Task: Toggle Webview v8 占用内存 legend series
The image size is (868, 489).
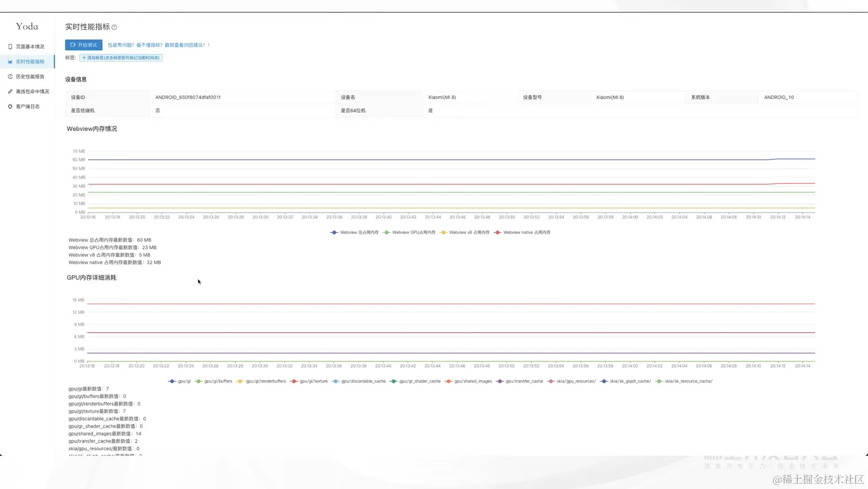Action: click(x=464, y=233)
